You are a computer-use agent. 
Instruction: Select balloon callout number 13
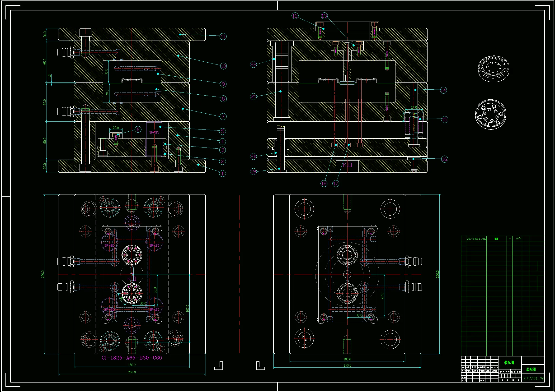[x=324, y=16]
